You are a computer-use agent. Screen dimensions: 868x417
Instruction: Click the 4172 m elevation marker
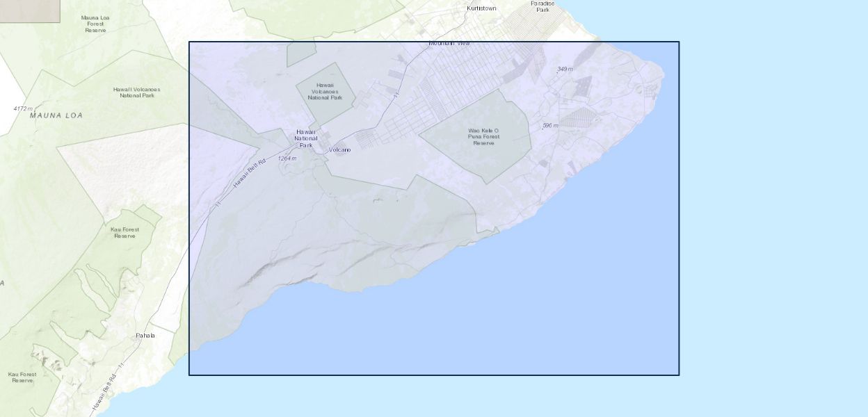coord(23,108)
